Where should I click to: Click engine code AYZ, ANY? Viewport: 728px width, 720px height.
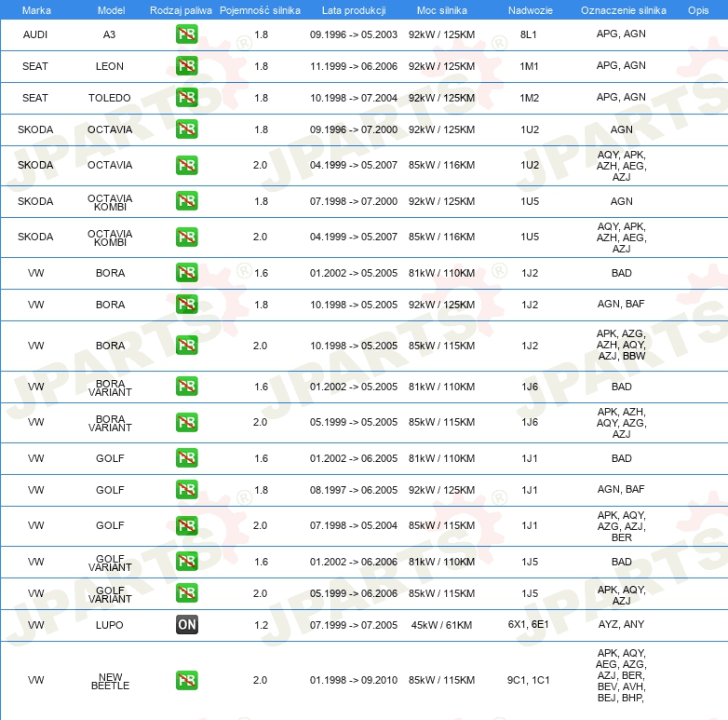click(x=621, y=624)
